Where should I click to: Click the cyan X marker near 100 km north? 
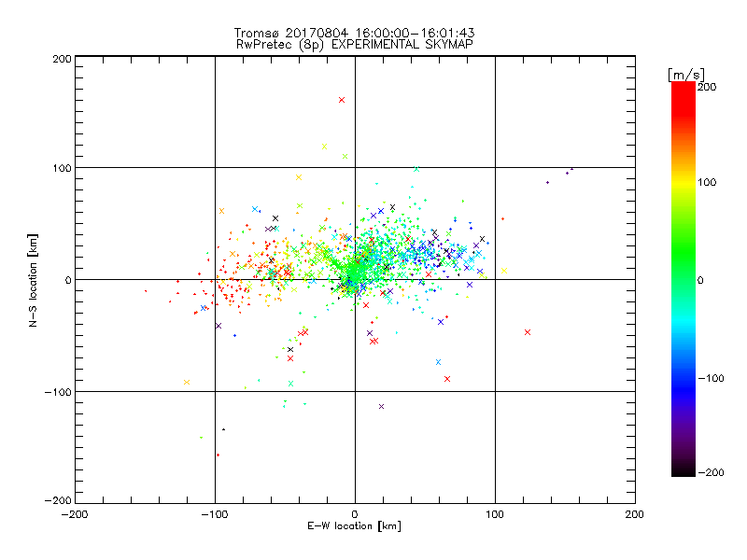pos(416,169)
